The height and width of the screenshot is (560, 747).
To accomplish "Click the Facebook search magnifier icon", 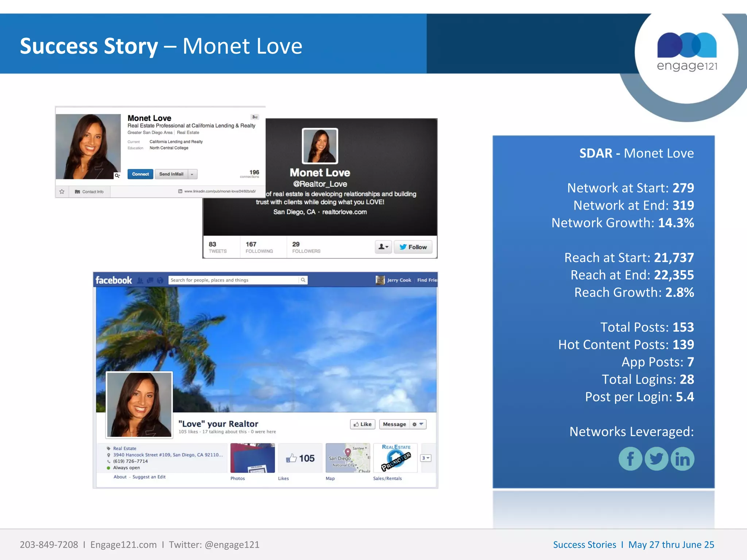I will tap(303, 280).
